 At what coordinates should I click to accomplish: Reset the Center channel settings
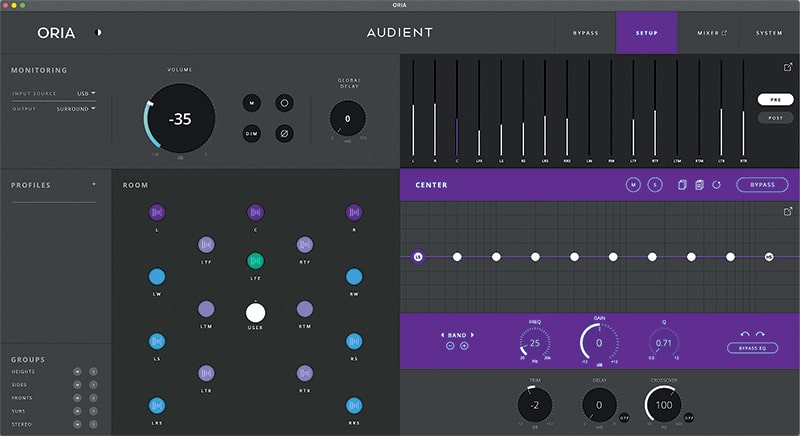click(x=716, y=185)
